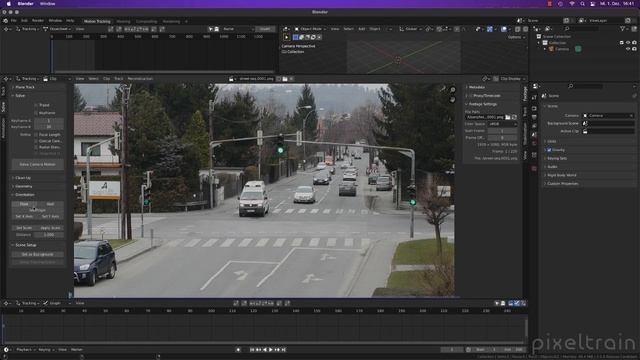The width and height of the screenshot is (640, 360).
Task: Click the Distance value field
Action: click(x=49, y=235)
